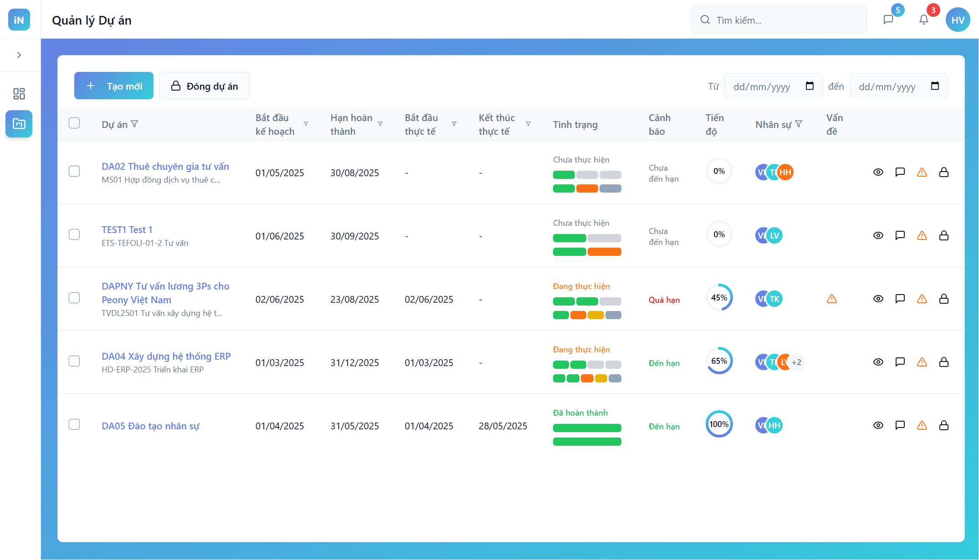The height and width of the screenshot is (560, 979).
Task: Click the 65% progress ring for DA04
Action: coord(719,361)
